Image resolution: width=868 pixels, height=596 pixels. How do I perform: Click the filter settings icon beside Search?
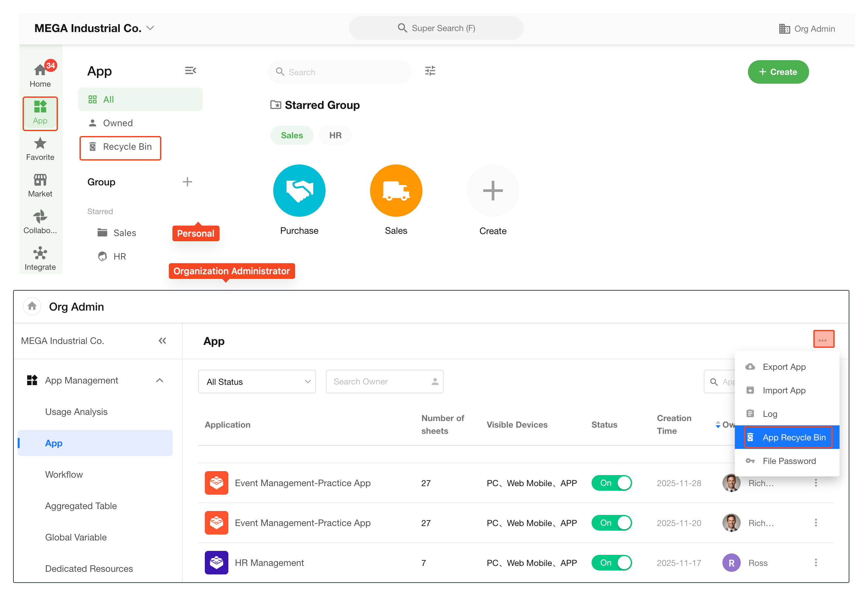(430, 71)
